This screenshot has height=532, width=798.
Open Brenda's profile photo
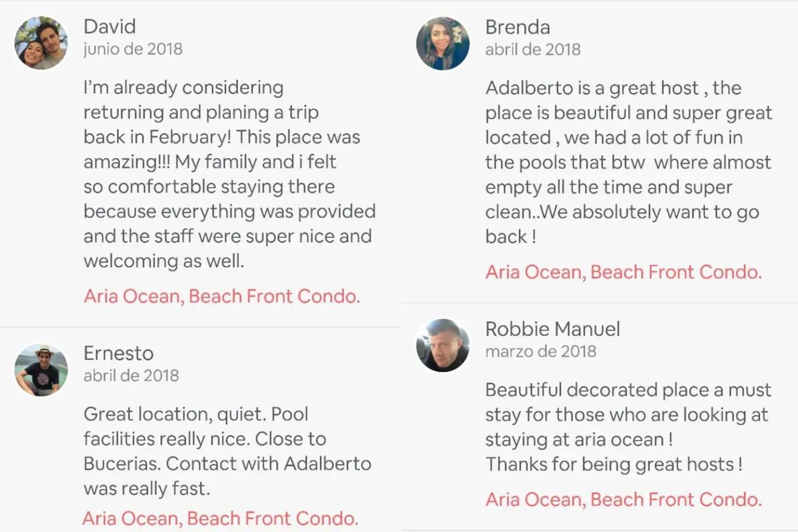(443, 43)
